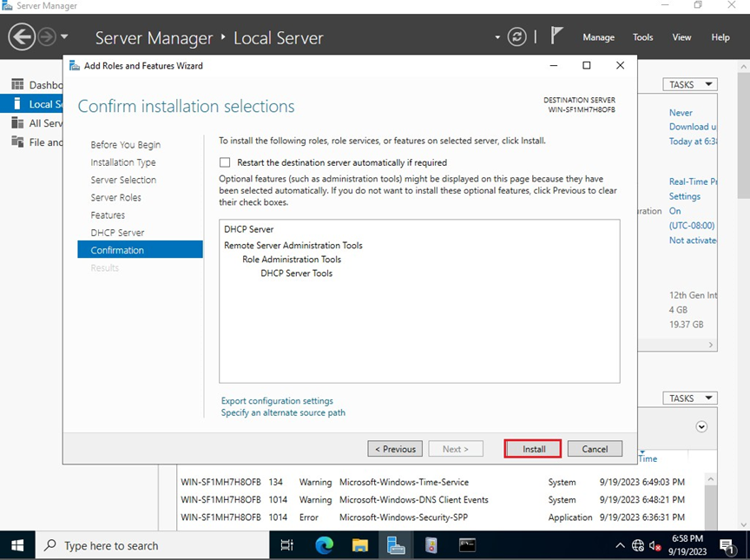The image size is (750, 560).
Task: Click the Download updates link
Action: pyautogui.click(x=693, y=127)
